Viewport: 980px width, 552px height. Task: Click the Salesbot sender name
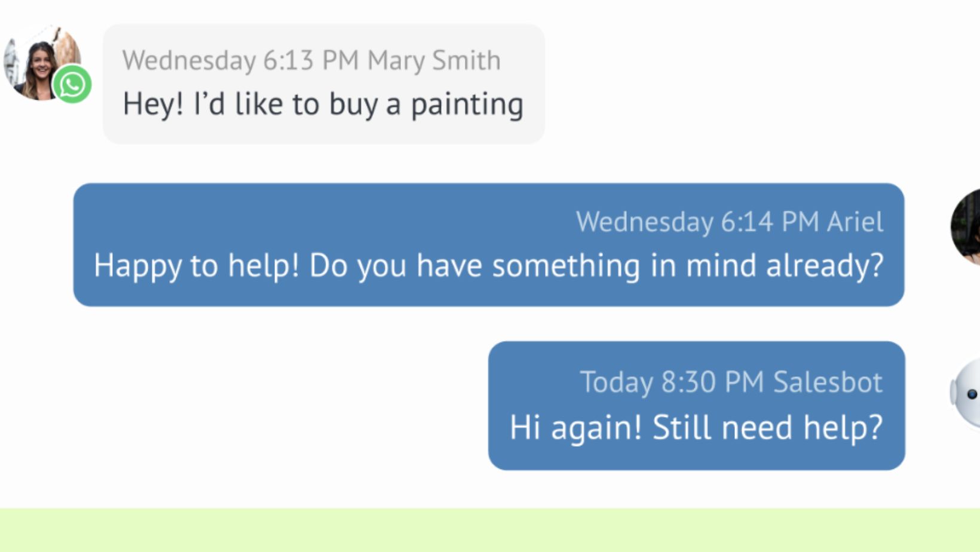coord(827,382)
